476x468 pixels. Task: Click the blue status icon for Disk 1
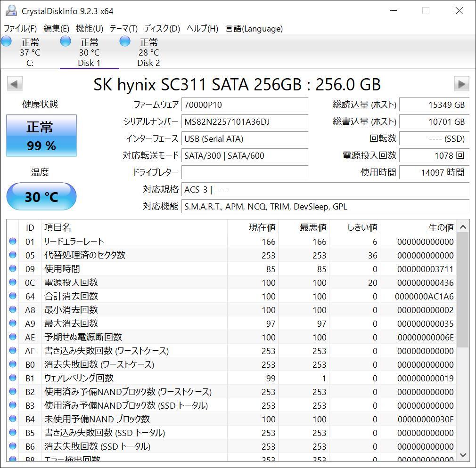click(x=66, y=41)
